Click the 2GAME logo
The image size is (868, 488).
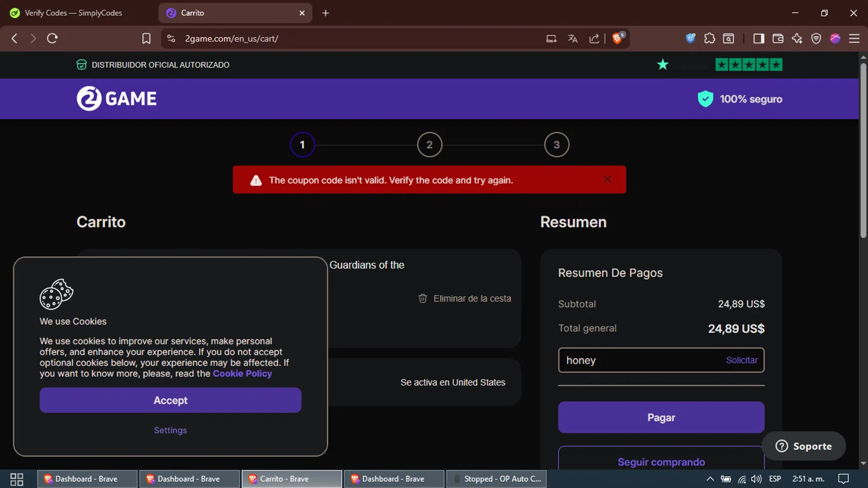click(117, 98)
